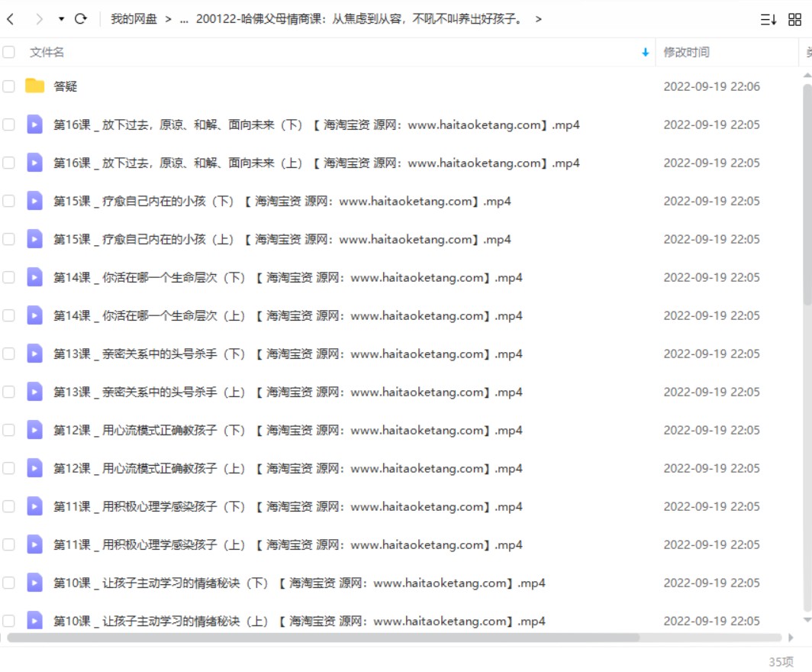Image resolution: width=812 pixels, height=672 pixels.
Task: Tick checkbox for 第13课 (下) video
Action: point(9,354)
